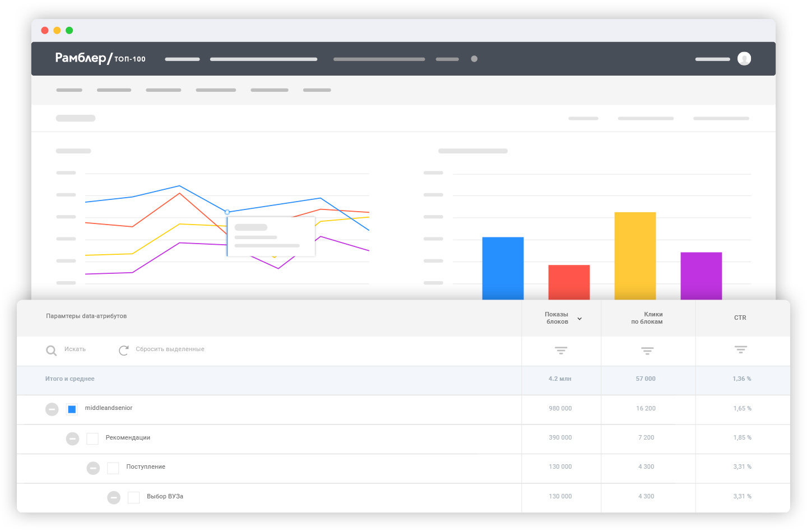Uncheck the middleandsenior checkbox
This screenshot has height=532, width=807.
pos(72,409)
